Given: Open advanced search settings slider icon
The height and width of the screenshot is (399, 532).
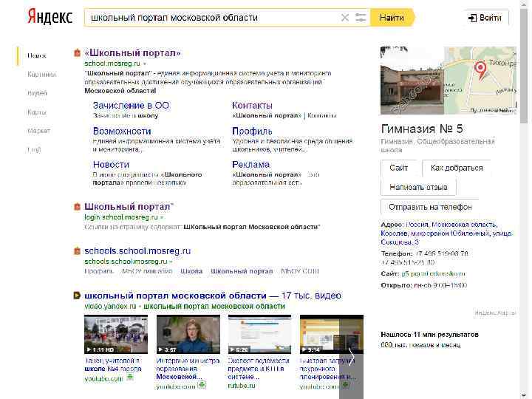Looking at the screenshot, I should coord(361,18).
